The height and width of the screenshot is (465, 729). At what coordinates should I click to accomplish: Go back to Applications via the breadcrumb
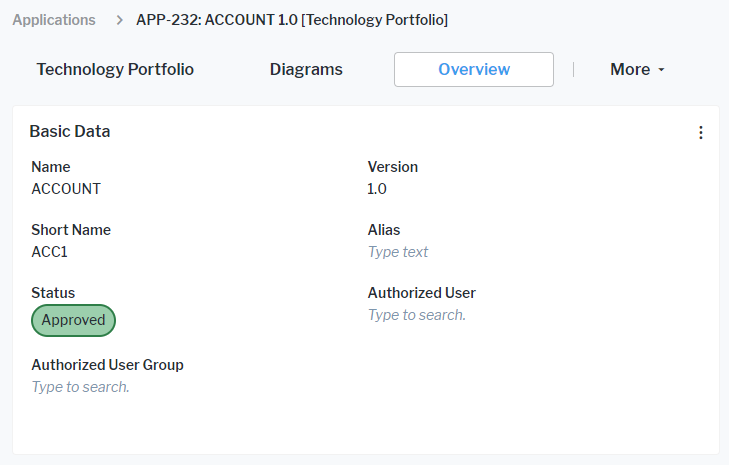tap(54, 20)
